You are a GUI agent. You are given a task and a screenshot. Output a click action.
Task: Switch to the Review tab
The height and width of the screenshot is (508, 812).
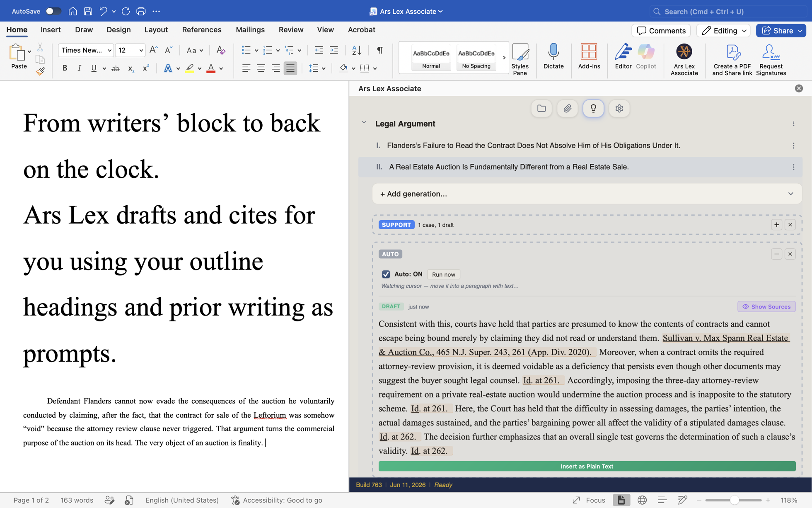click(x=291, y=30)
